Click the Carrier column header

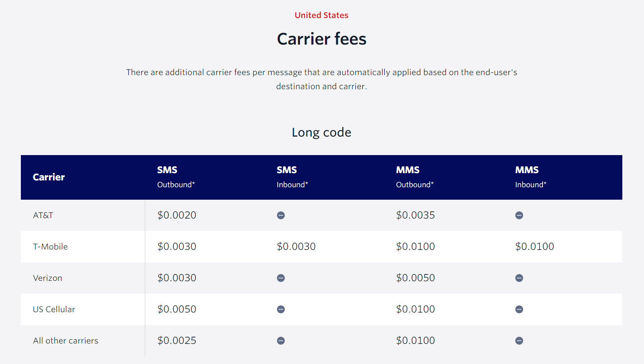[x=49, y=177]
